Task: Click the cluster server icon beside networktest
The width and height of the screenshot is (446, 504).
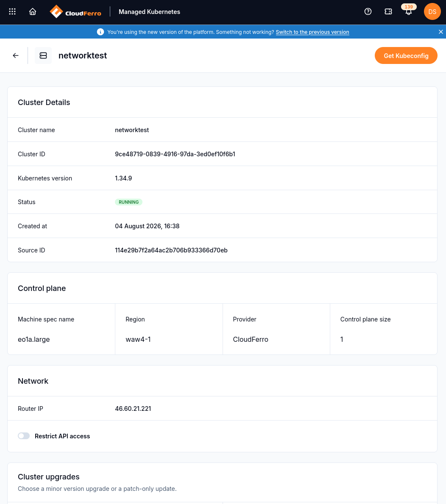Action: pyautogui.click(x=43, y=55)
